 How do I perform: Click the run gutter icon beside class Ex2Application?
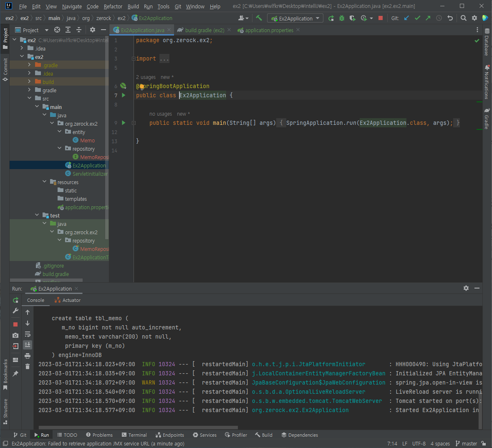click(124, 95)
